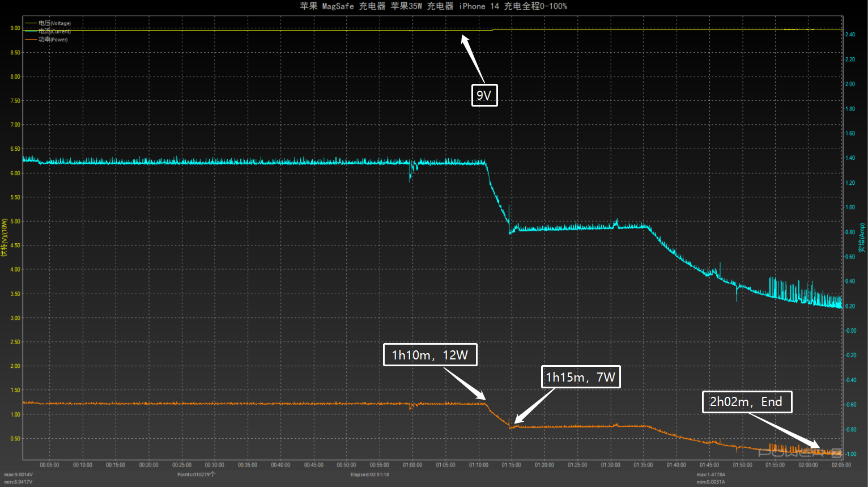Click the 00:30:00 time axis label
This screenshot has width=868, height=487.
(x=214, y=465)
